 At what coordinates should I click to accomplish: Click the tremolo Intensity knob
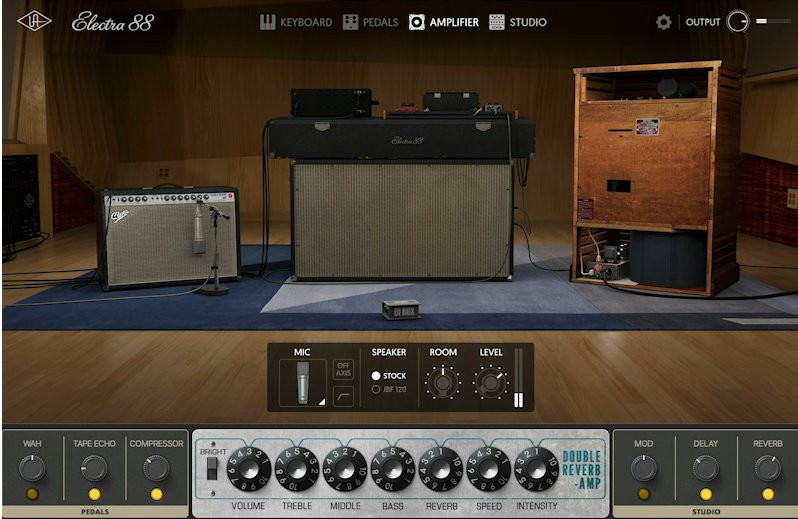(536, 470)
